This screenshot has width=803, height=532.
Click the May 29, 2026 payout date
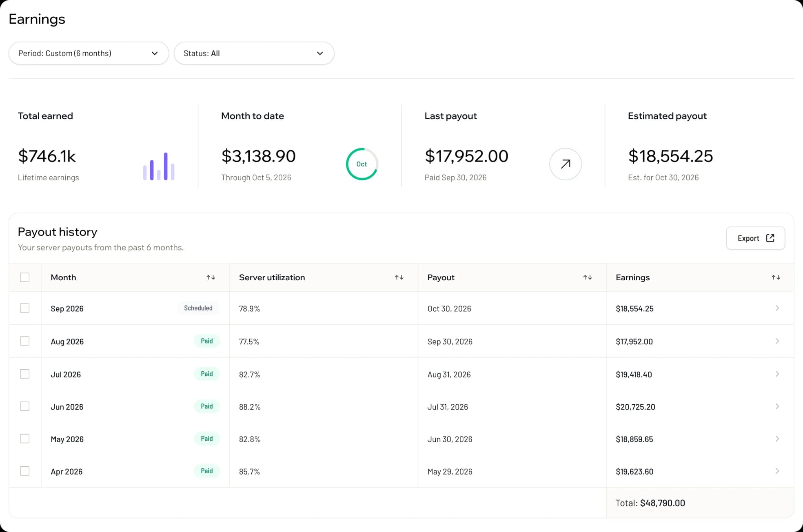click(450, 472)
